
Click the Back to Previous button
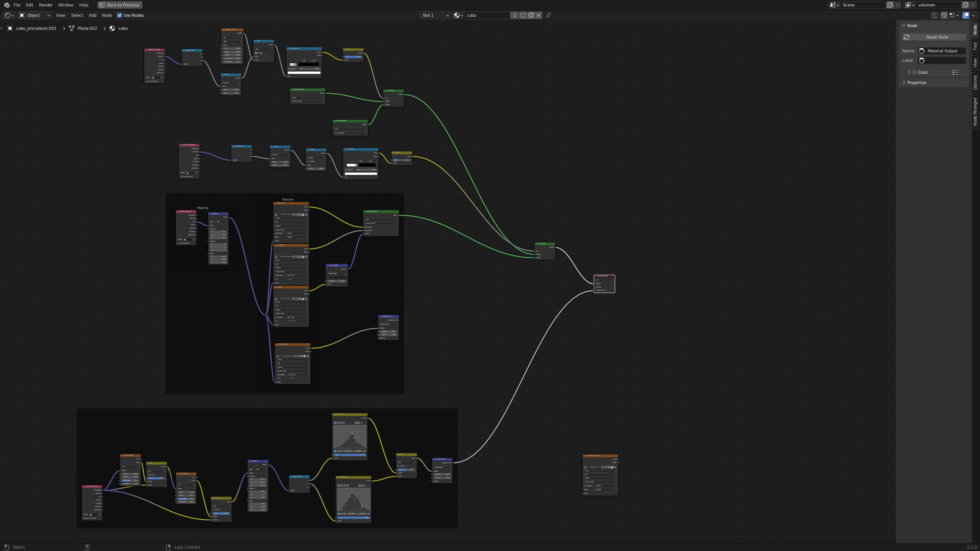coord(119,5)
